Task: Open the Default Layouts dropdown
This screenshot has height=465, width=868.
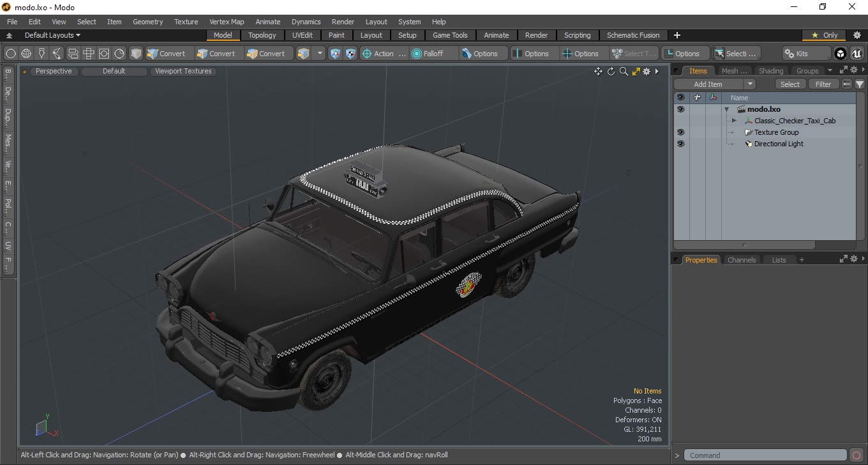Action: [x=53, y=35]
